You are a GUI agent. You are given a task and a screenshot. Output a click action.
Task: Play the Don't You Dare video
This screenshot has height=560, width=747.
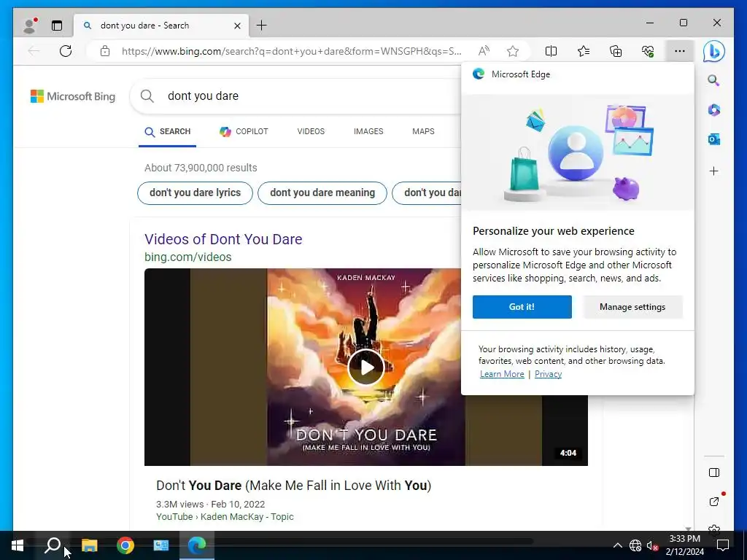pyautogui.click(x=366, y=367)
